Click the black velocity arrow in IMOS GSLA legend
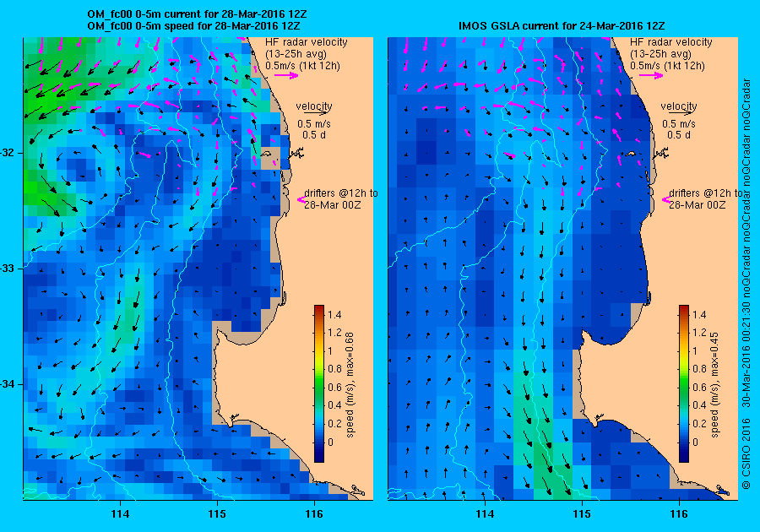The width and height of the screenshot is (760, 532). 679,112
